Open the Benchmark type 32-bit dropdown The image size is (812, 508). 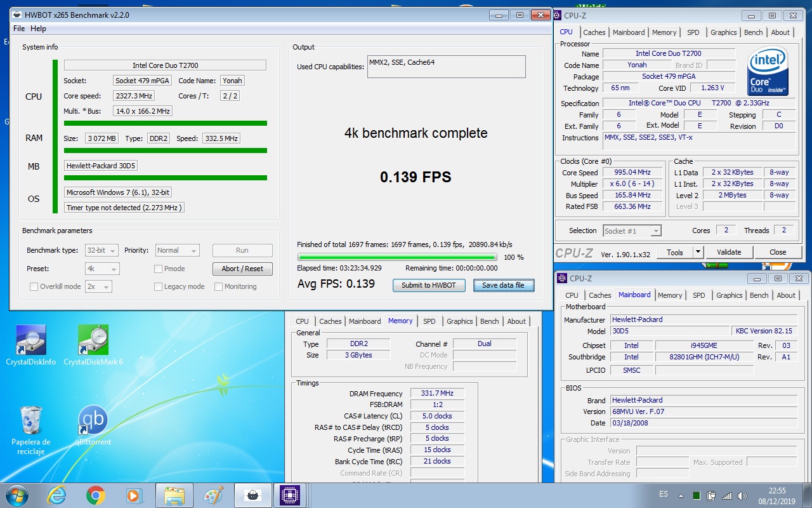point(102,250)
